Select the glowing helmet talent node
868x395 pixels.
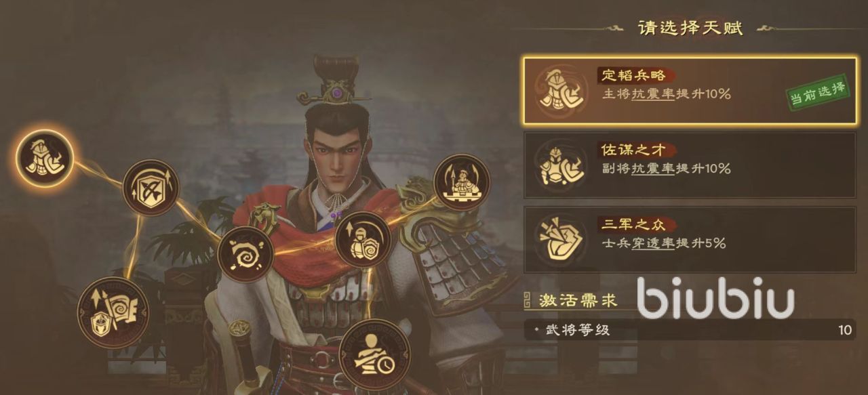(45, 157)
